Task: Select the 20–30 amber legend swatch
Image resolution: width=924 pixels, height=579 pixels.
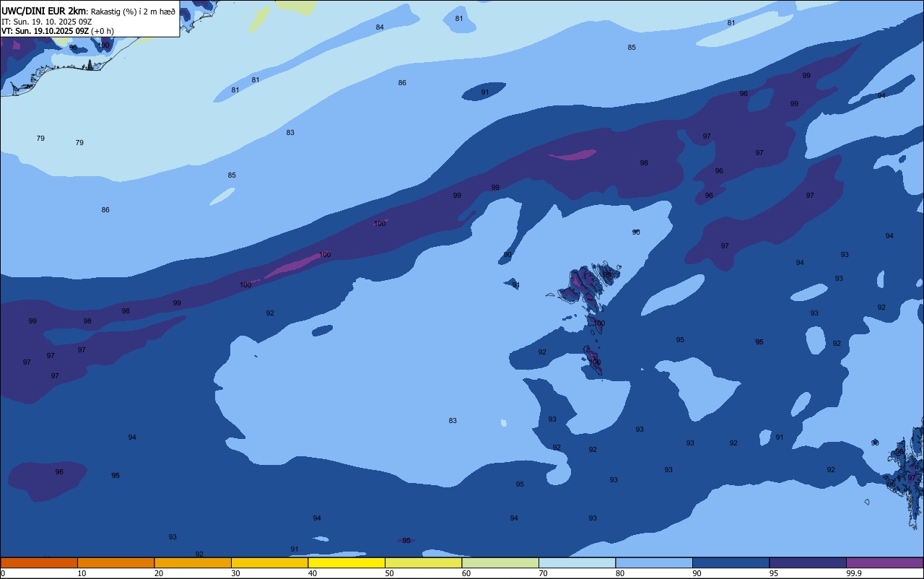Action: coord(193,562)
